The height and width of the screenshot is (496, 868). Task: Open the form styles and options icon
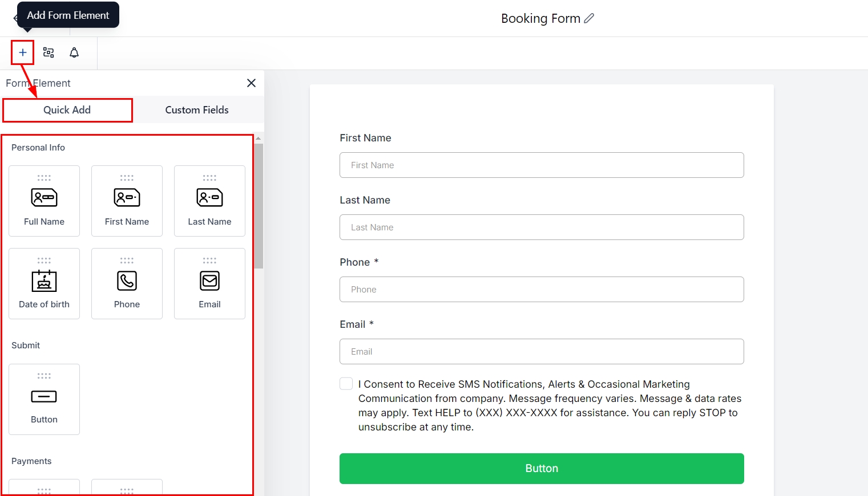[x=49, y=52]
